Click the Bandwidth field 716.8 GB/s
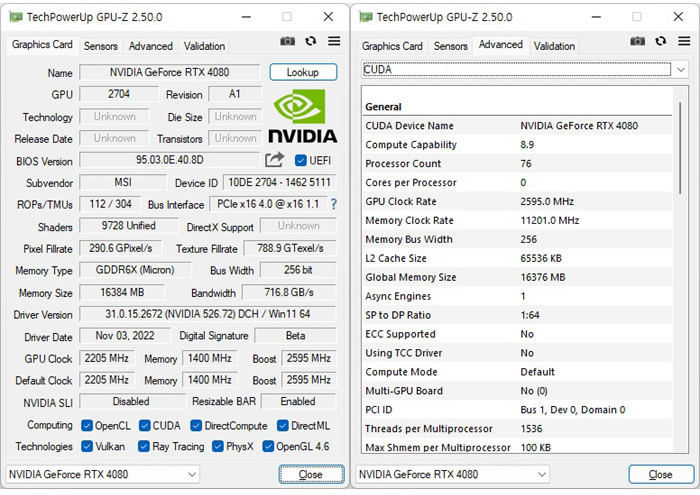The image size is (700, 495). (x=289, y=292)
